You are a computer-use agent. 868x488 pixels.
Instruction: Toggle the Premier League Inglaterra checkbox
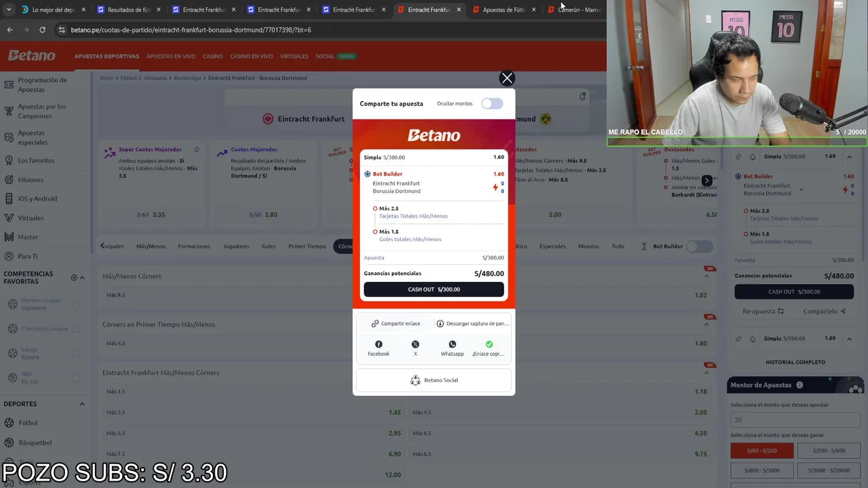[76, 304]
